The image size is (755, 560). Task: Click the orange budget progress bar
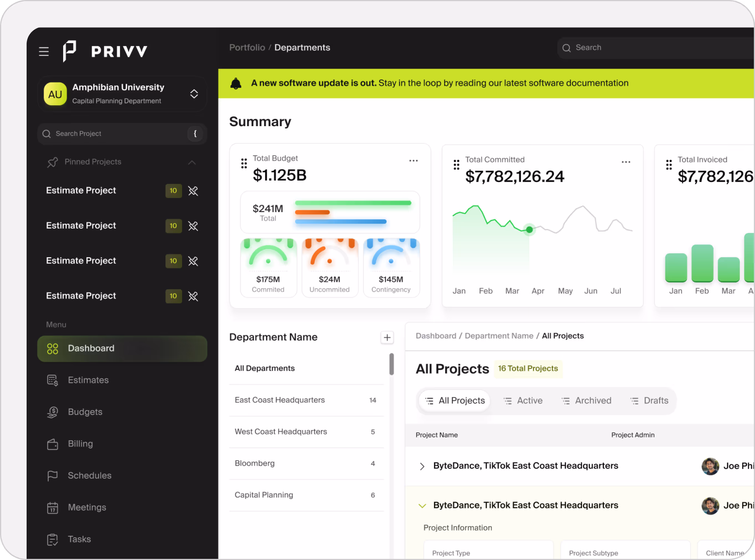pyautogui.click(x=312, y=212)
